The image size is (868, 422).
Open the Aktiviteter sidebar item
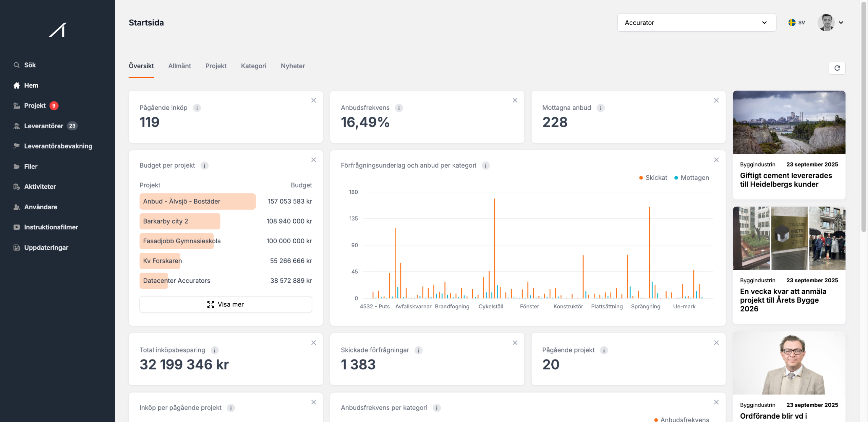pos(40,187)
